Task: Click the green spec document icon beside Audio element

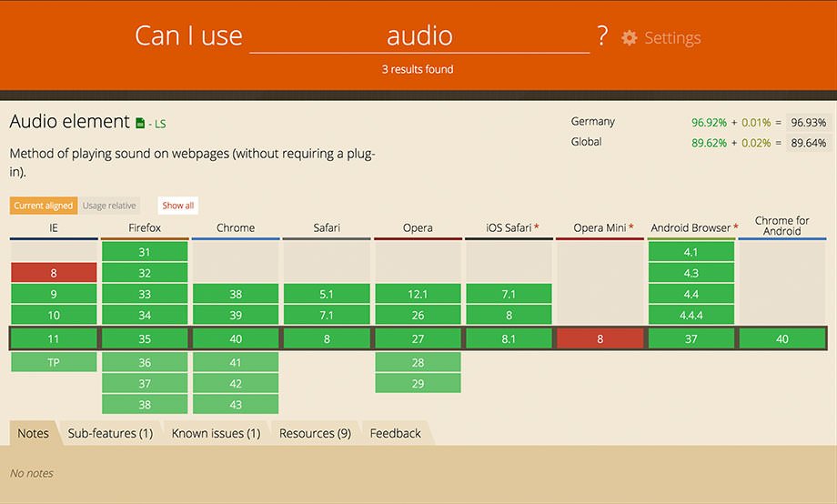Action: (140, 124)
